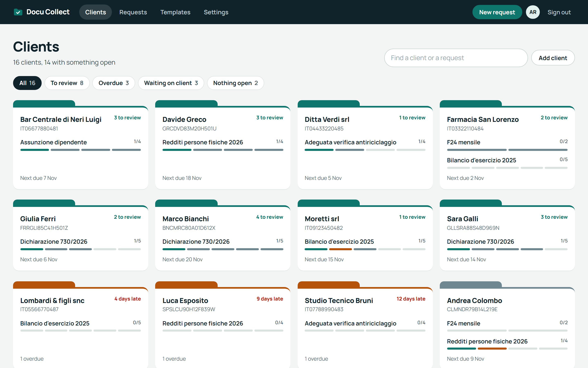Select the All 16 filter chip
The width and height of the screenshot is (588, 368).
click(27, 83)
